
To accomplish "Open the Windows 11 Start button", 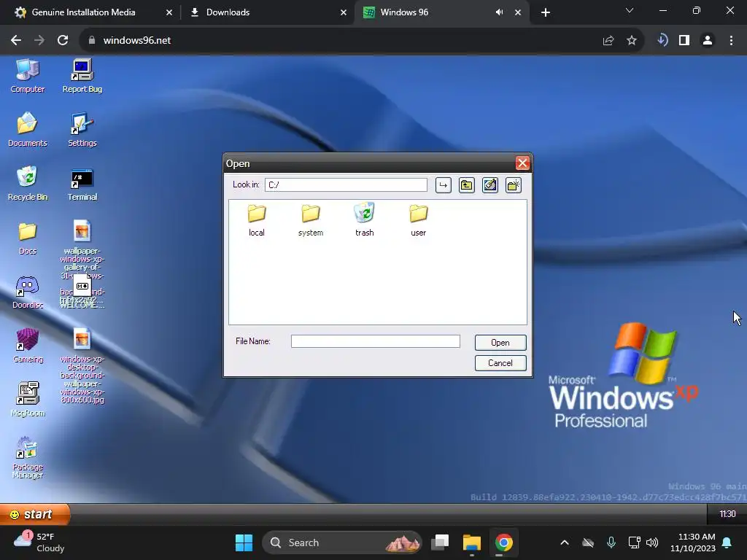I will pos(244,542).
